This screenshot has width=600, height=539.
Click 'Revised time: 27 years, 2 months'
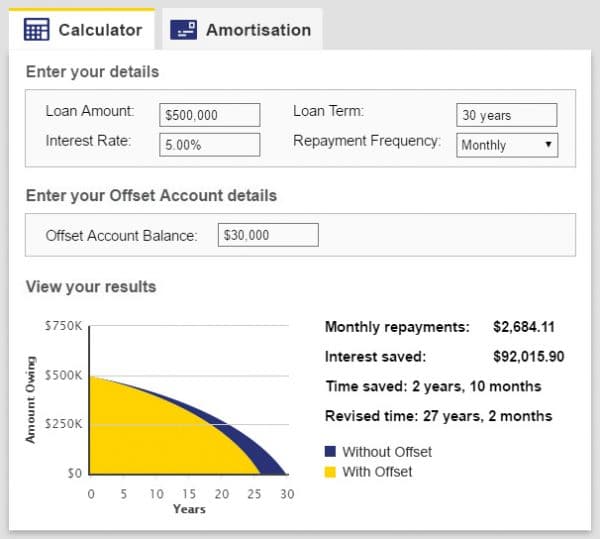pos(439,416)
